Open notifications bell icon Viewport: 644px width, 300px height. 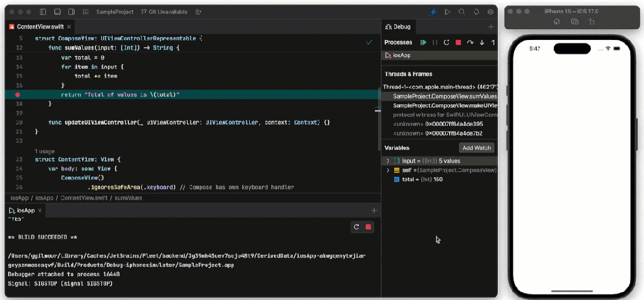pos(476,12)
